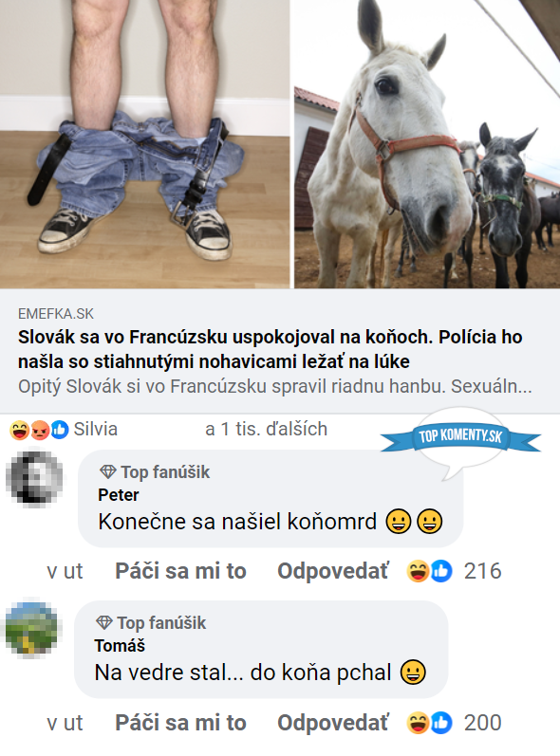Click the like reaction icon next to 200
Image resolution: width=560 pixels, height=756 pixels.
coord(441,723)
